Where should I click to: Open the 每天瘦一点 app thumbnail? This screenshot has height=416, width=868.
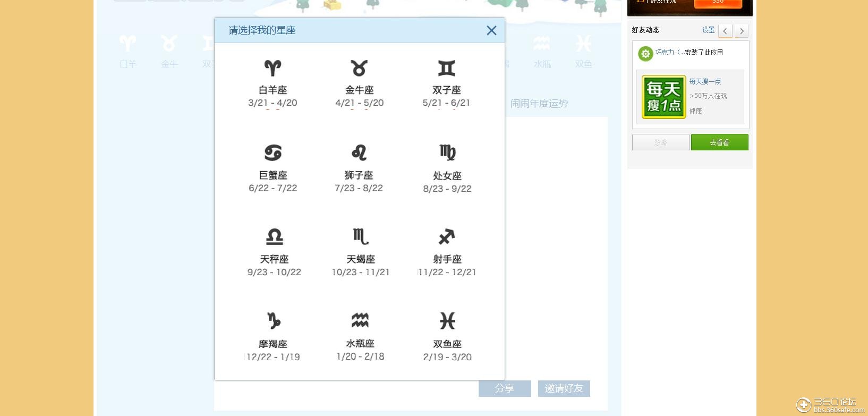coord(663,97)
